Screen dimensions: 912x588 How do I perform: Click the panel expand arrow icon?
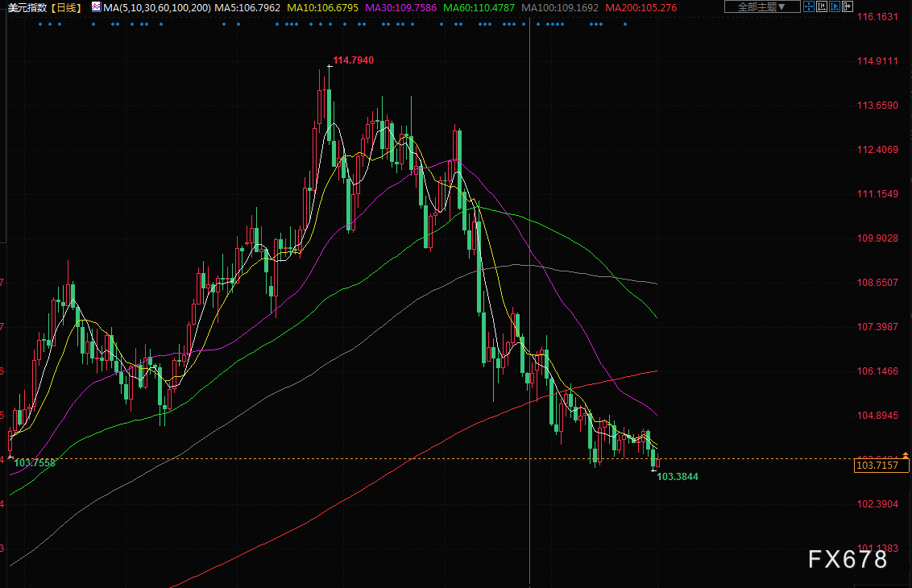click(848, 6)
